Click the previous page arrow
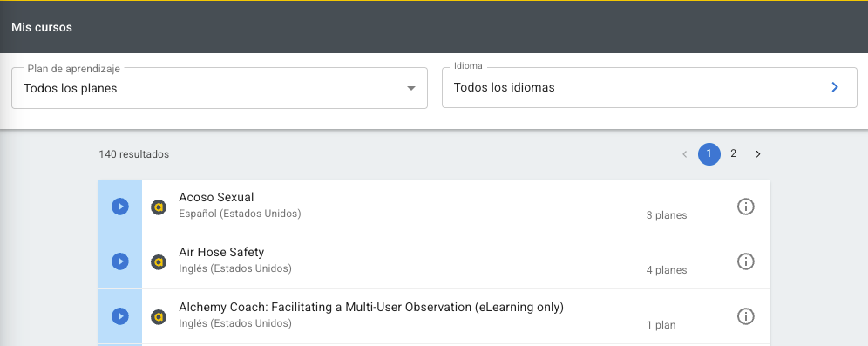868x346 pixels. point(685,154)
